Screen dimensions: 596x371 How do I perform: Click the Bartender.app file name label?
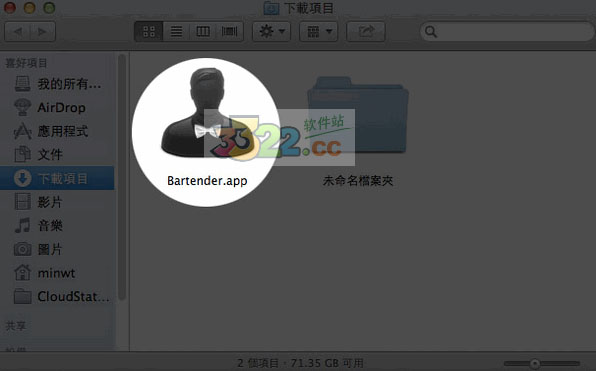pos(207,181)
